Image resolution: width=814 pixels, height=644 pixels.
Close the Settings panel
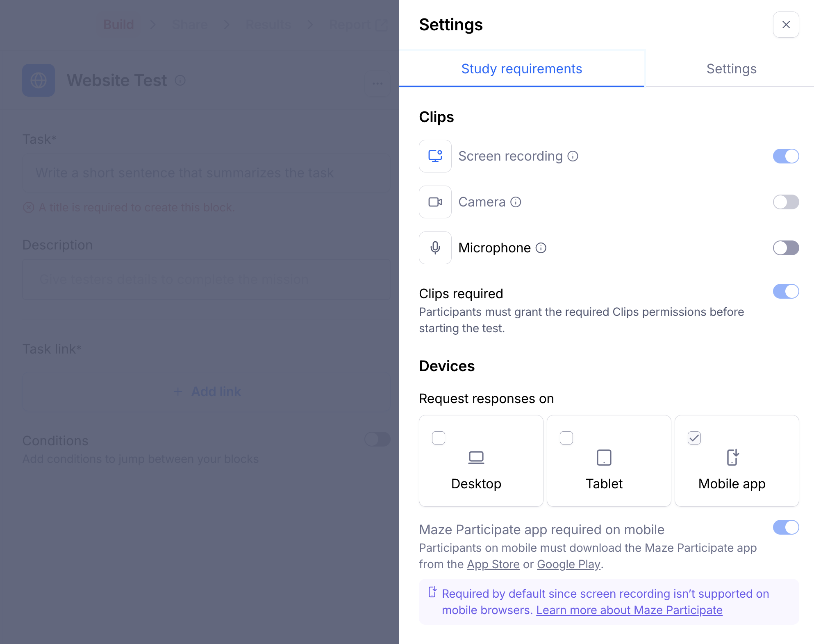click(x=785, y=25)
